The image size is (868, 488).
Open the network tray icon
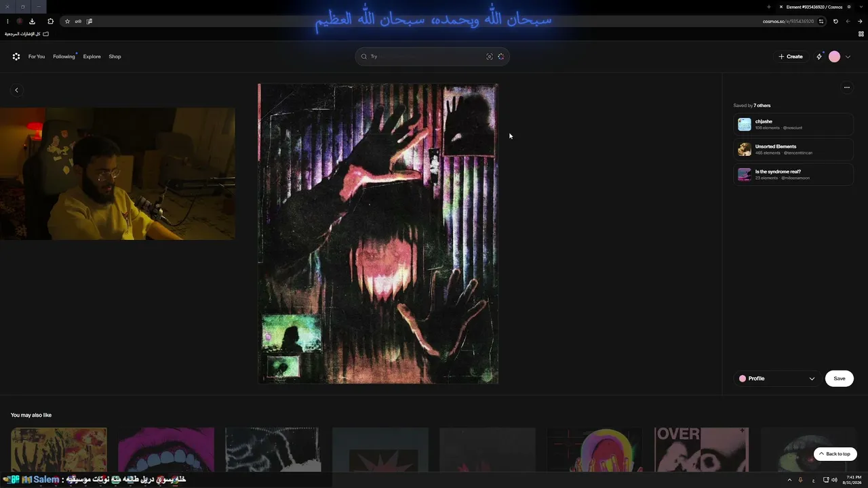click(x=825, y=480)
